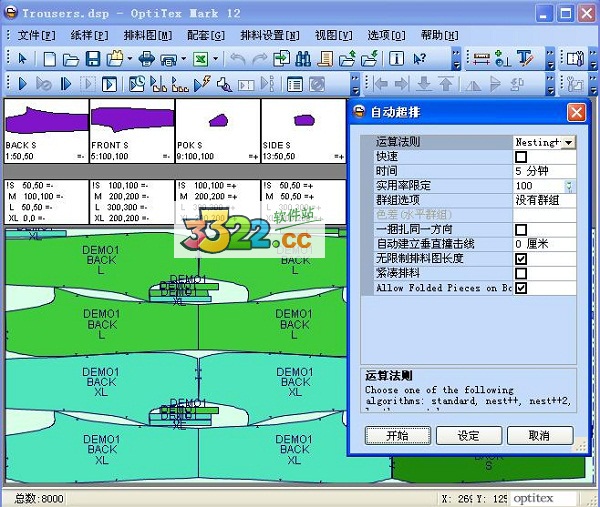Click the blue play triangle nesting icon
The height and width of the screenshot is (507, 600).
pos(23,84)
